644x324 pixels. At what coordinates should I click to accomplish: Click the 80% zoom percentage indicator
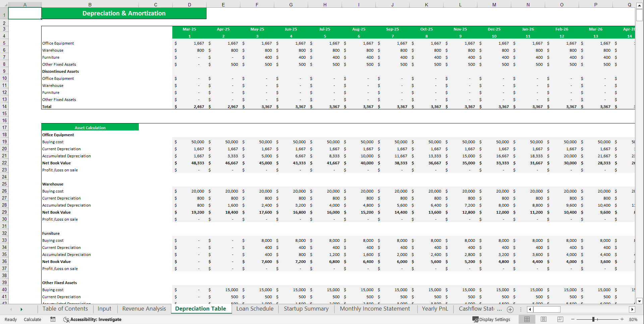point(635,319)
